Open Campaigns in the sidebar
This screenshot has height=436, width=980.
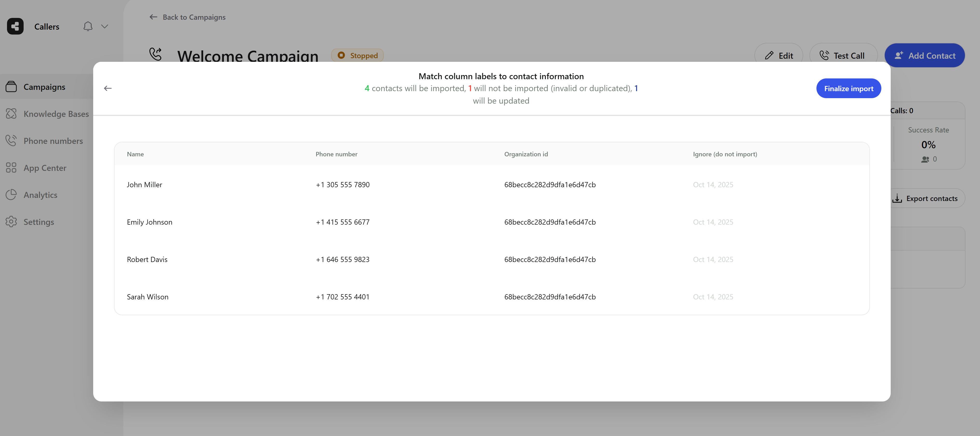(x=44, y=87)
